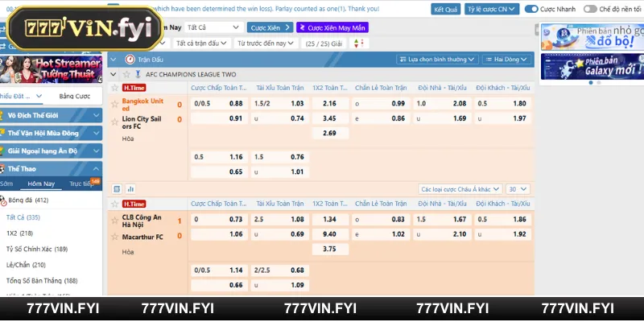Bet draw odds 2.69 in first match
The height and width of the screenshot is (322, 644).
click(x=330, y=133)
